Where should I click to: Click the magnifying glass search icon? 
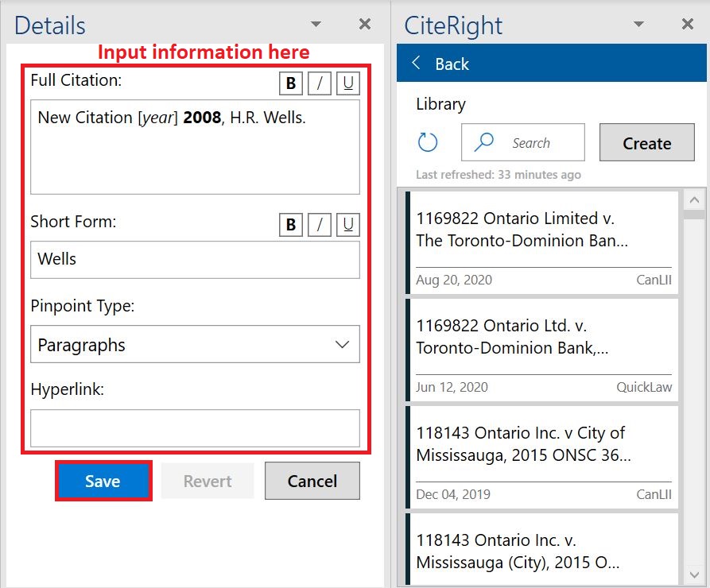(x=483, y=142)
